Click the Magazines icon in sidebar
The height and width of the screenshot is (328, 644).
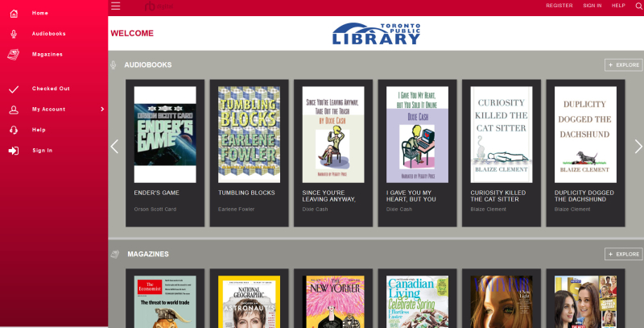coord(14,54)
